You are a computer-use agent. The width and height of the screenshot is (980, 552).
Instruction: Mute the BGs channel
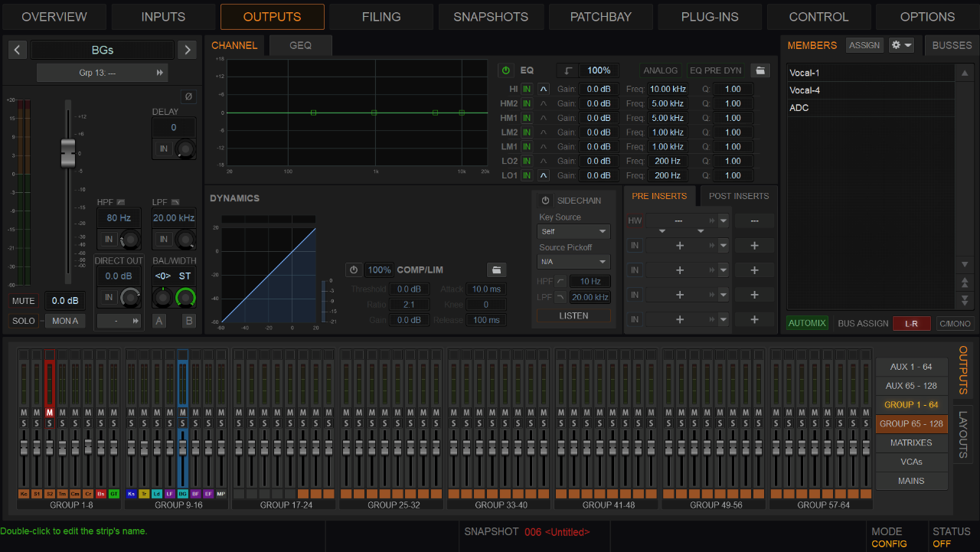pyautogui.click(x=24, y=301)
